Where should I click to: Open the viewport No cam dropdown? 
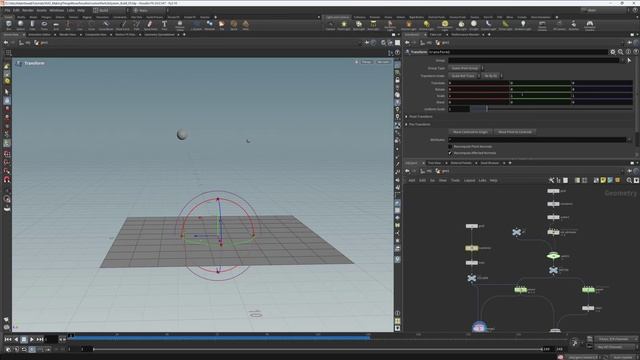(x=383, y=62)
